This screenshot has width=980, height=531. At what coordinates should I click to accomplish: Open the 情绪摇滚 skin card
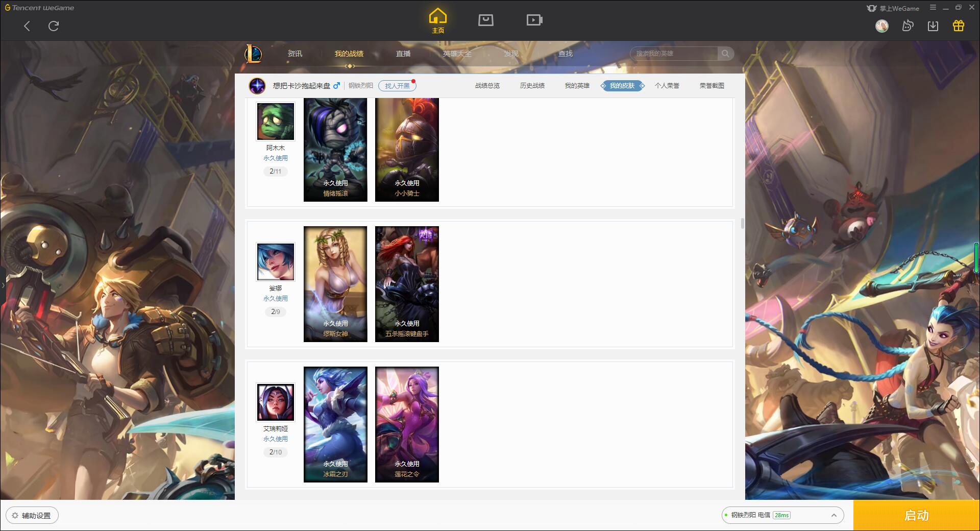tap(335, 150)
